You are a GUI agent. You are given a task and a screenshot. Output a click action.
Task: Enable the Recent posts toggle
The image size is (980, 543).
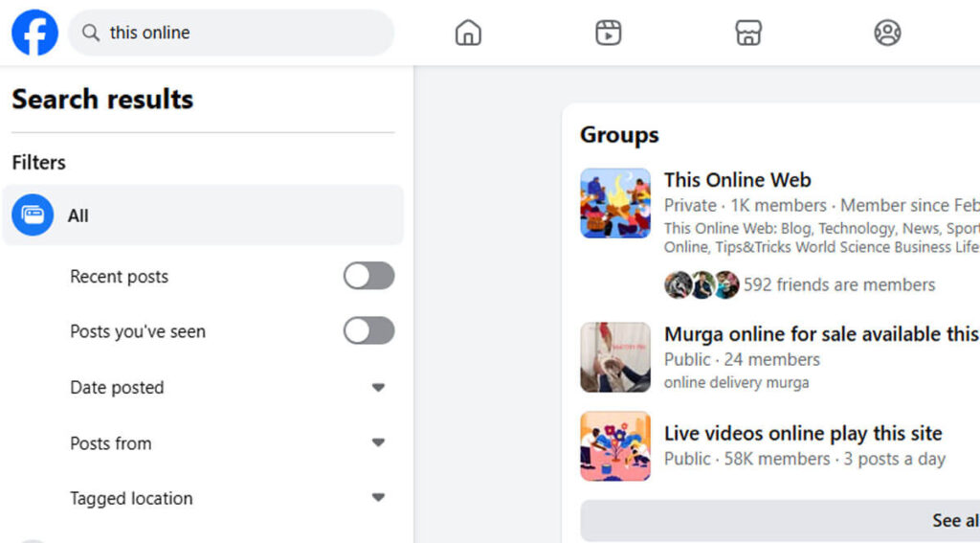coord(368,277)
